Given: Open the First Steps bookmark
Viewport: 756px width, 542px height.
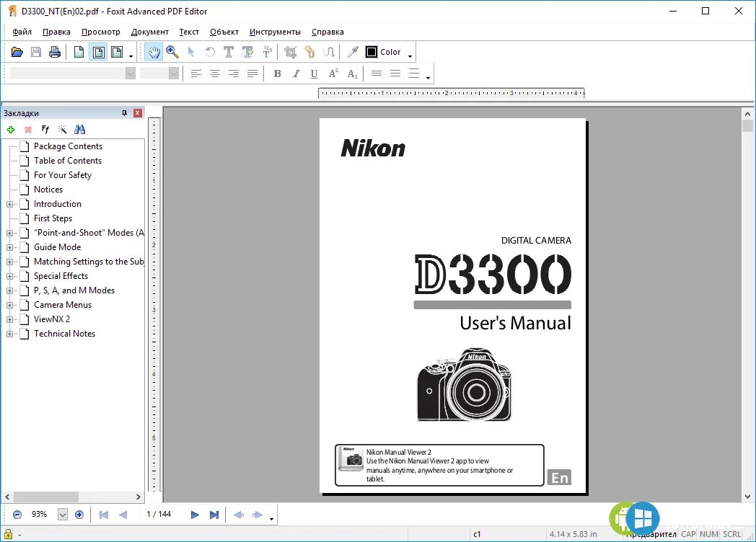Looking at the screenshot, I should pyautogui.click(x=53, y=218).
